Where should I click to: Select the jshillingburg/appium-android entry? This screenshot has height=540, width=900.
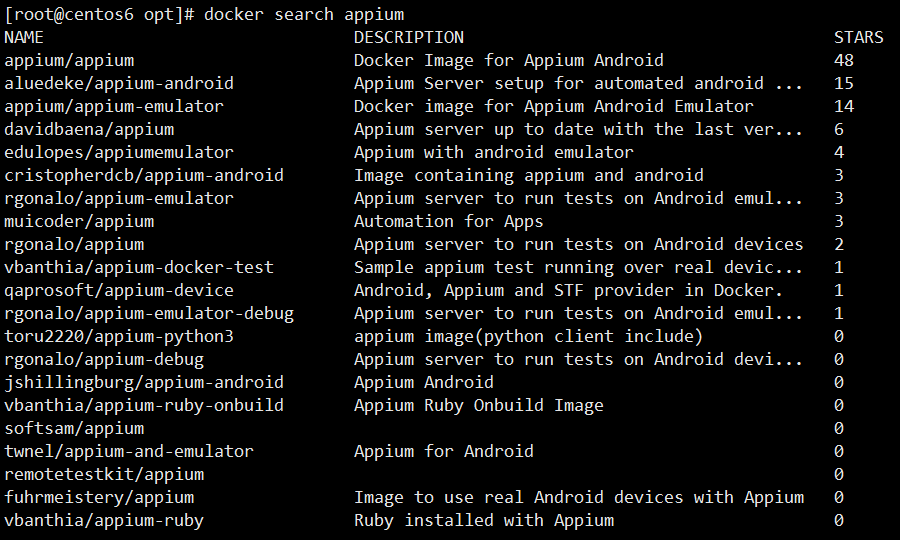[144, 382]
